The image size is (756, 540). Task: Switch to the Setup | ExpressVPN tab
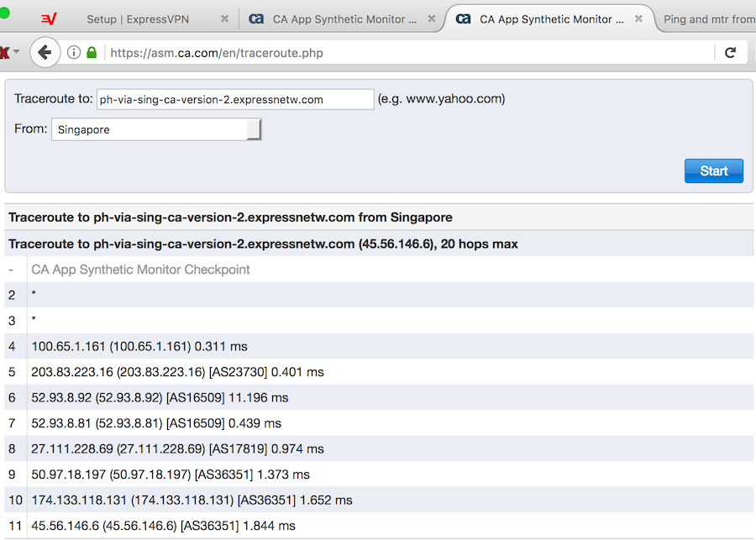coord(138,19)
